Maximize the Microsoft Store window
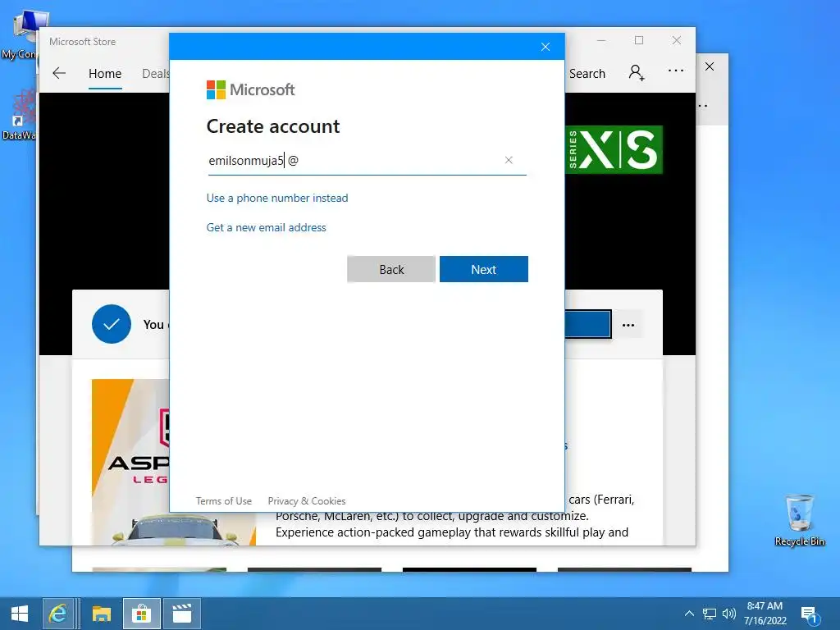 pos(639,40)
